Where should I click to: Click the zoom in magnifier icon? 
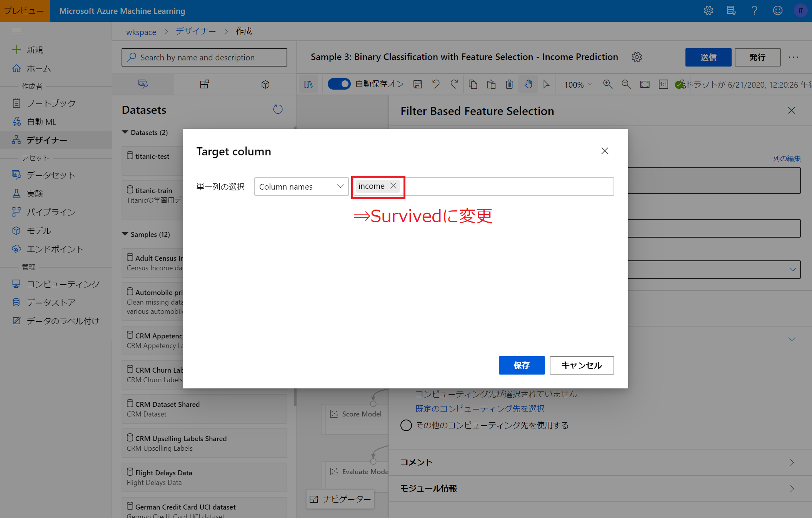point(608,84)
